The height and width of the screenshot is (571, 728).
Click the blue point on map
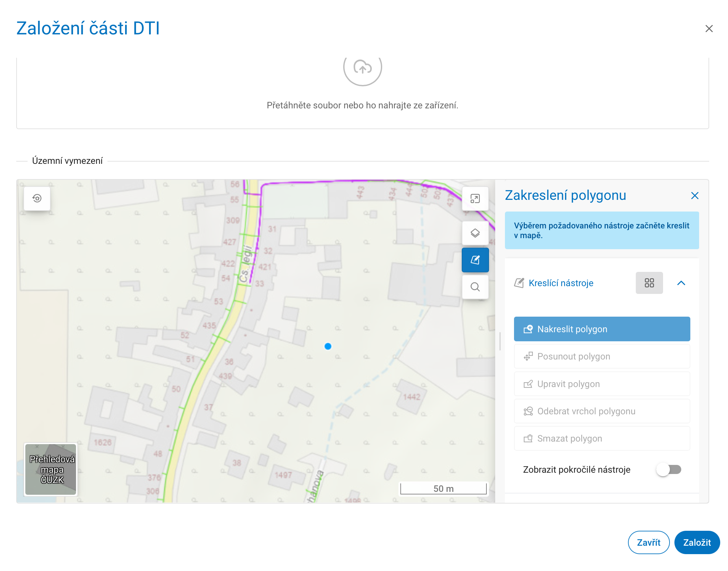(328, 346)
